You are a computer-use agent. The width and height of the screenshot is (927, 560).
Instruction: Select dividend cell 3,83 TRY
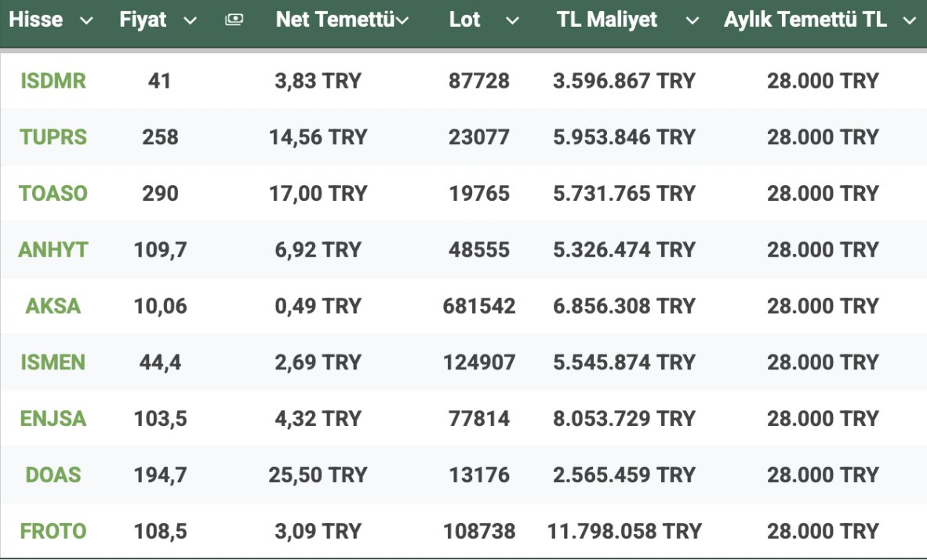click(x=318, y=81)
